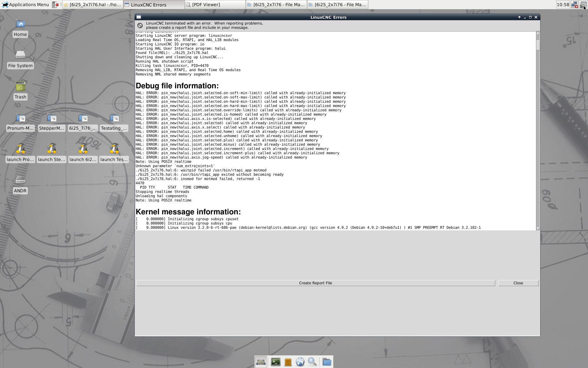The image size is (588, 368).
Task: Switch to the PDF Viewer taskbar entry
Action: (x=215, y=5)
